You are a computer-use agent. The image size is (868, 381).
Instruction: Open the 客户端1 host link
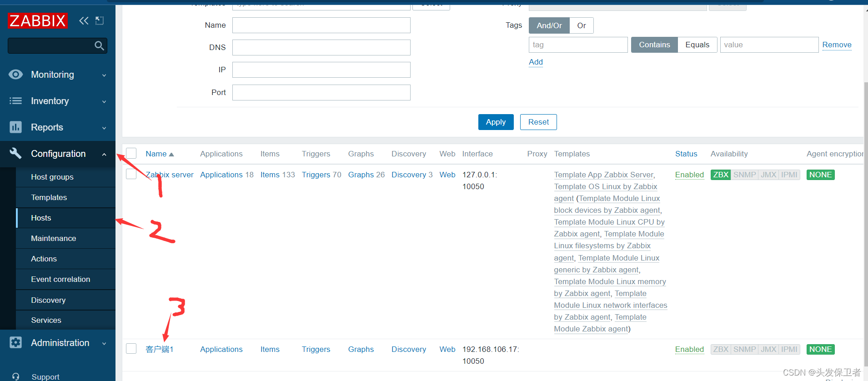point(160,349)
